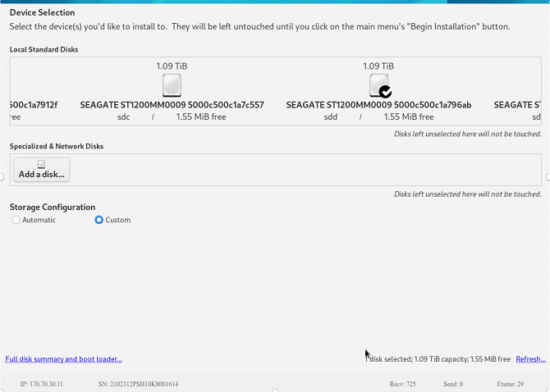Click the checkmark badge on sdd disk
This screenshot has width=550, height=392.
[x=385, y=92]
